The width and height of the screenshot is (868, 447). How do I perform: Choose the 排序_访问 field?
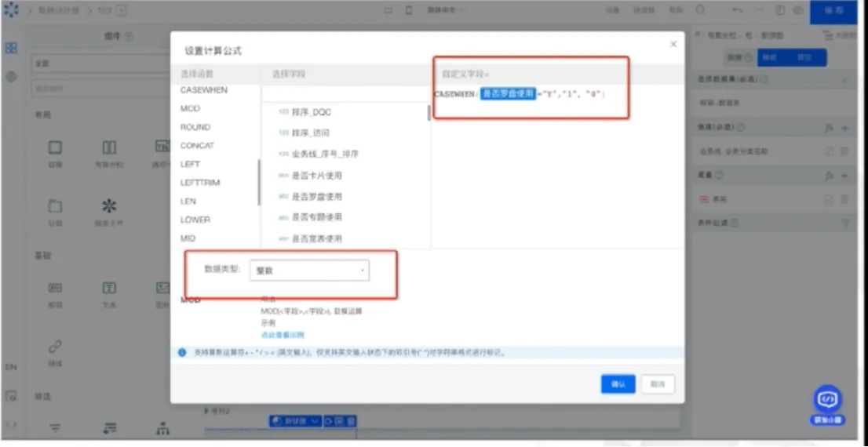304,133
